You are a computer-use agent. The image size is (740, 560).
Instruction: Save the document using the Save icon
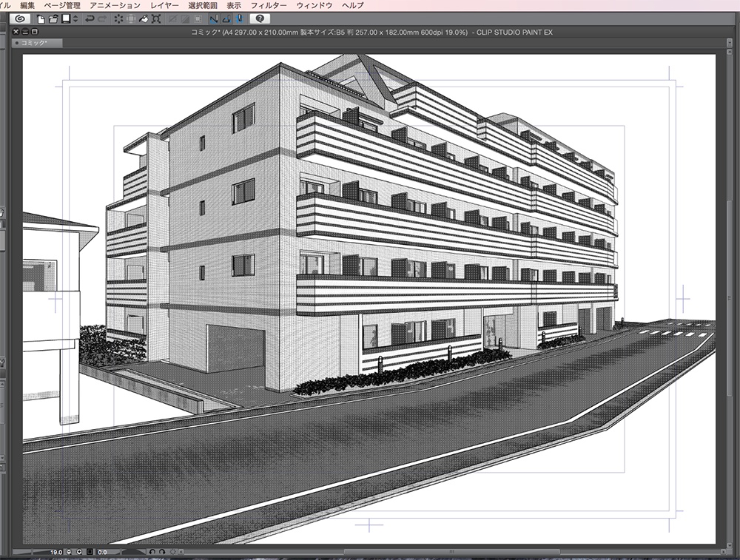pyautogui.click(x=64, y=19)
